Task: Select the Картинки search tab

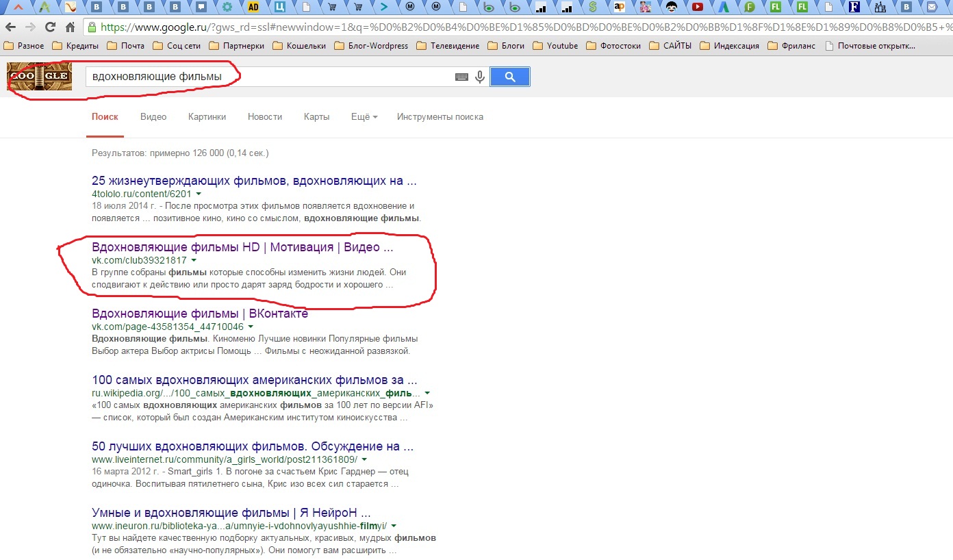Action: pos(207,117)
